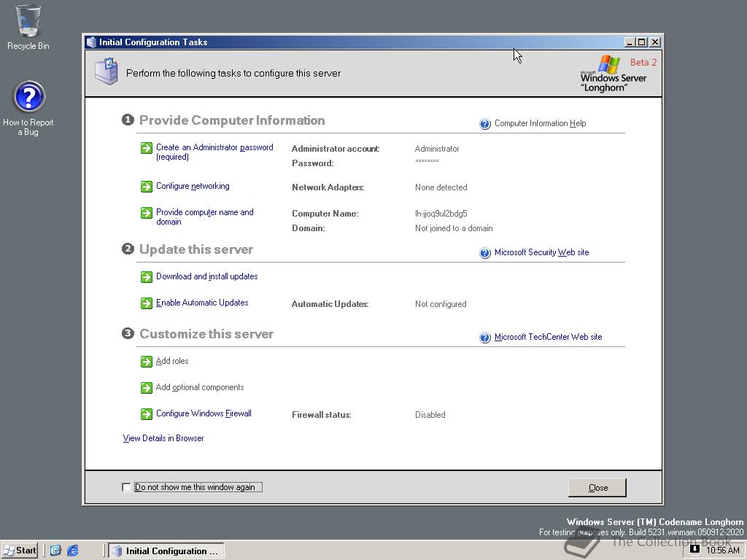Open How to Report a Bug icon

pyautogui.click(x=28, y=108)
